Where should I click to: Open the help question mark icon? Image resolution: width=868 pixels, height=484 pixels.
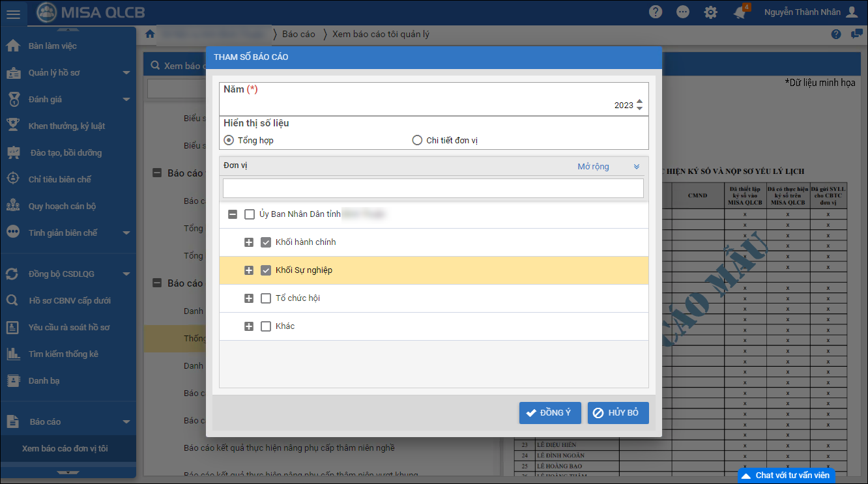pyautogui.click(x=656, y=12)
